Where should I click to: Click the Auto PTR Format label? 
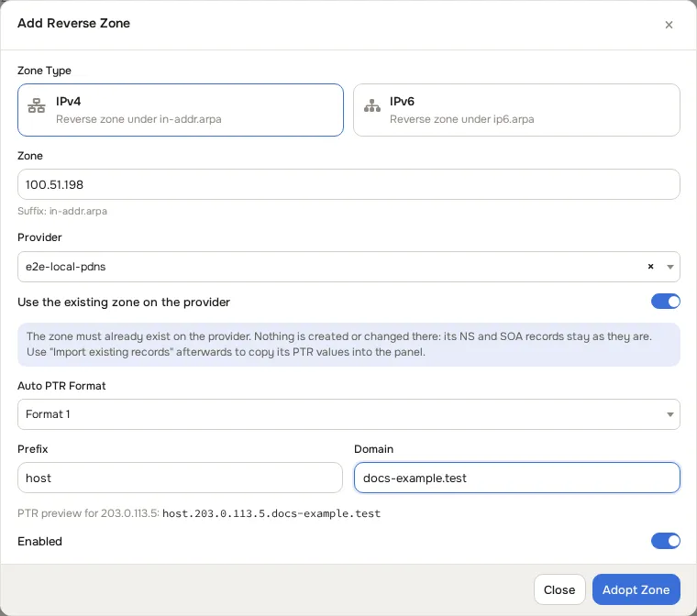61,386
